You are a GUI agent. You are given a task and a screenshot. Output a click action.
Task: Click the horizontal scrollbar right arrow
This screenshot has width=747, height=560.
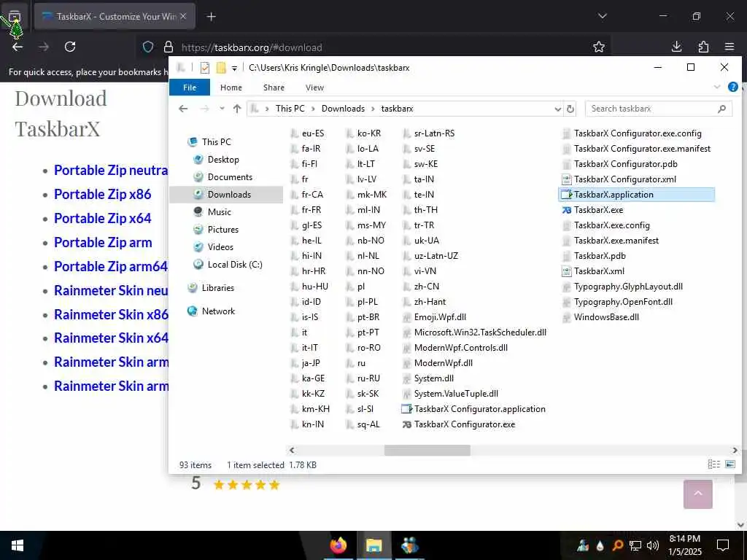click(735, 450)
